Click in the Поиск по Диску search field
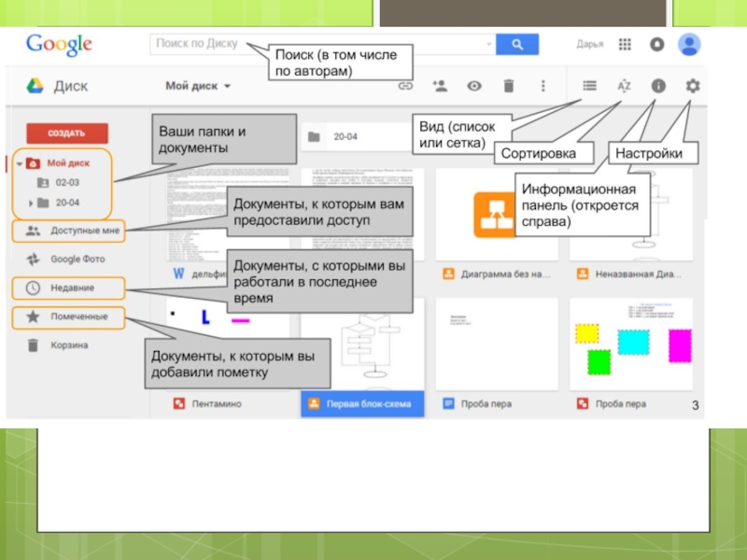Screen dimensions: 747x560 [322, 44]
